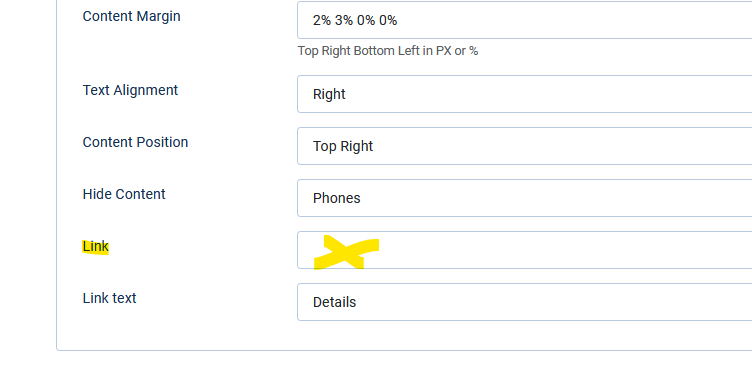This screenshot has width=752, height=367.
Task: Click the Details text value
Action: [x=334, y=302]
